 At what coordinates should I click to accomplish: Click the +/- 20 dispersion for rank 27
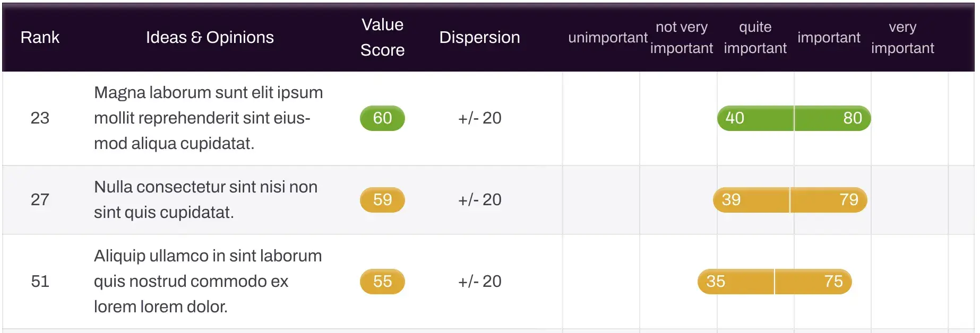tap(479, 199)
